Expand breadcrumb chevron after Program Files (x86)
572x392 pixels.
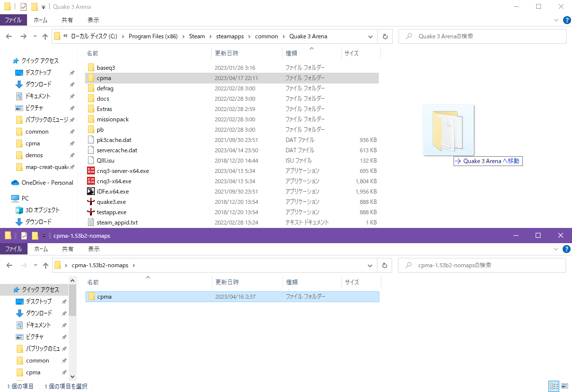(x=183, y=36)
